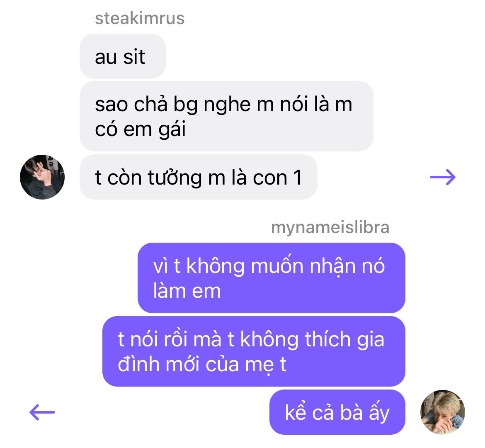Tap the number "1" ending the gray message
The image size is (485, 448).
click(x=298, y=178)
